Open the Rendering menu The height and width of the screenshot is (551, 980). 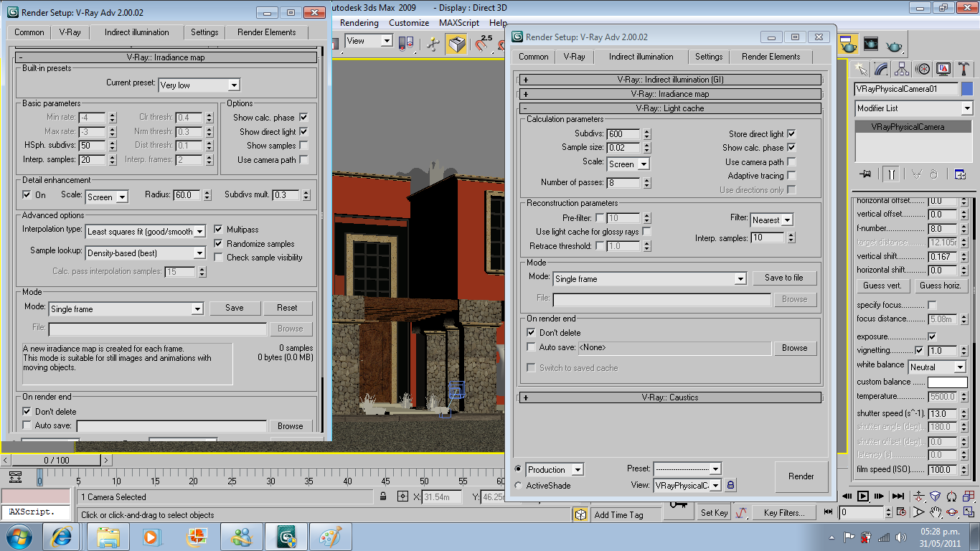(359, 23)
